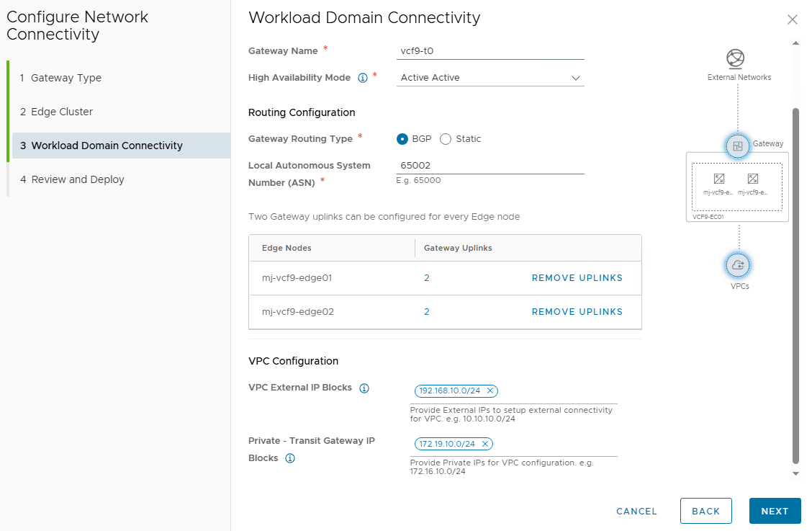Open info tooltip for High Availability Mode
Image resolution: width=812 pixels, height=531 pixels.
(363, 78)
